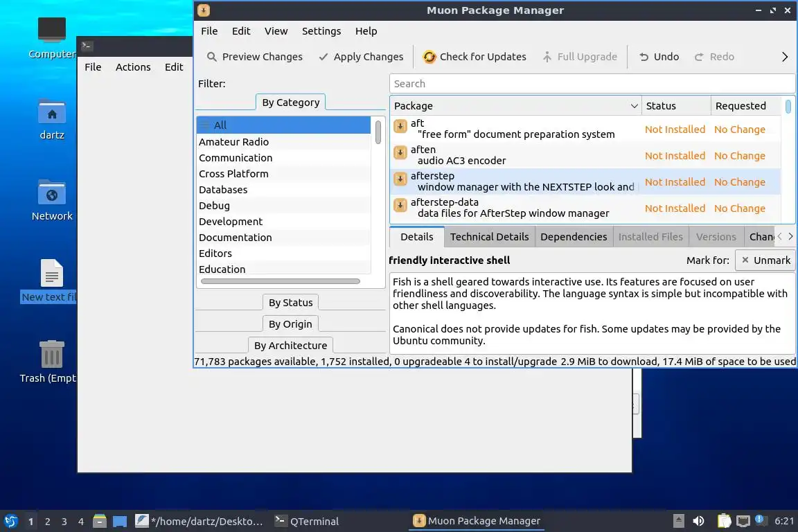This screenshot has height=532, width=798.
Task: Open the Edit menu in QTerminal window
Action: click(x=174, y=67)
